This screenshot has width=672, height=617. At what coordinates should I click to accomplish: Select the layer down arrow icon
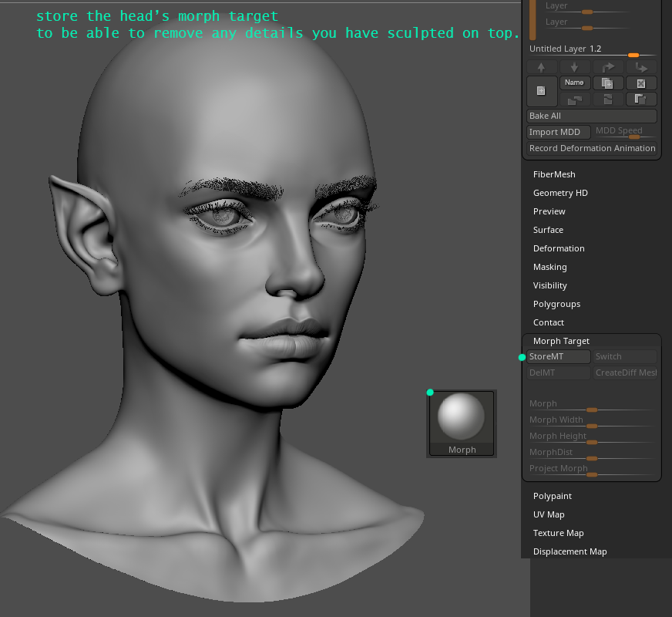tap(574, 66)
